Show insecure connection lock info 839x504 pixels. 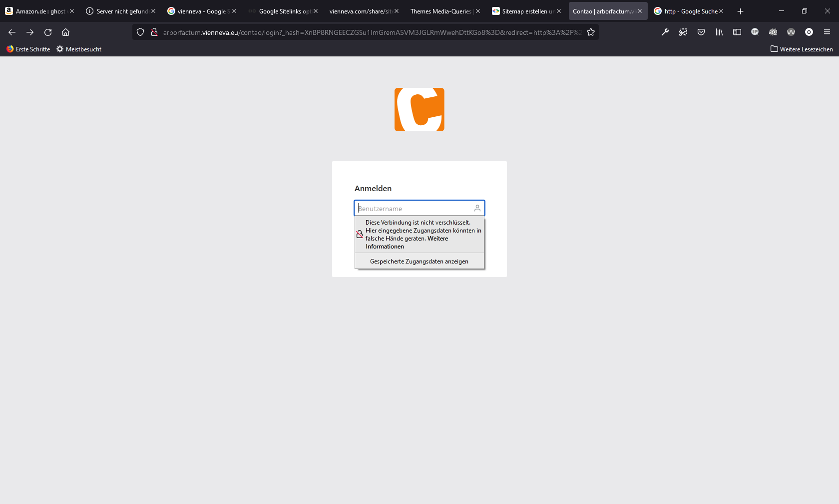[154, 32]
